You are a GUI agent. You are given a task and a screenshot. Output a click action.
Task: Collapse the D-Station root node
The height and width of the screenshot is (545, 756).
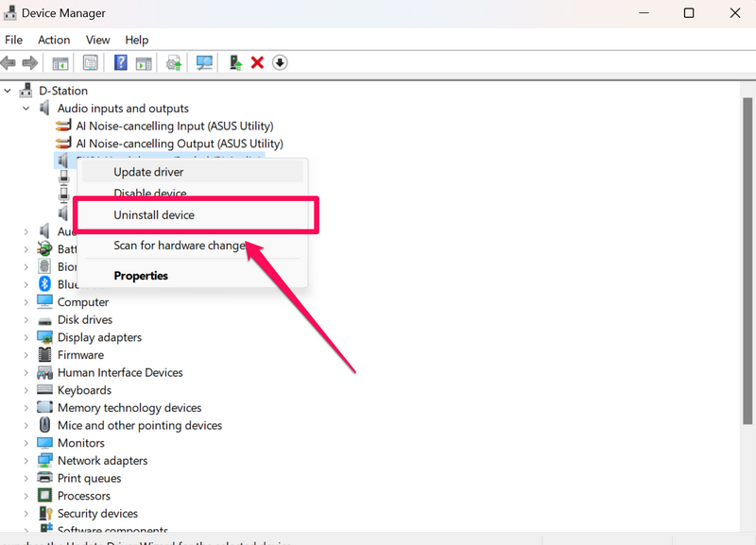point(9,91)
